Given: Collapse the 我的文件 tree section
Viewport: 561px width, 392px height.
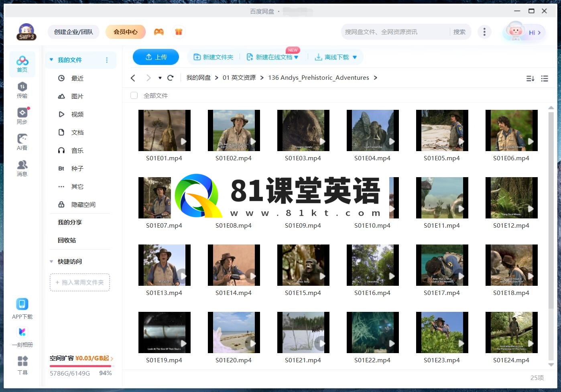Looking at the screenshot, I should pos(51,60).
